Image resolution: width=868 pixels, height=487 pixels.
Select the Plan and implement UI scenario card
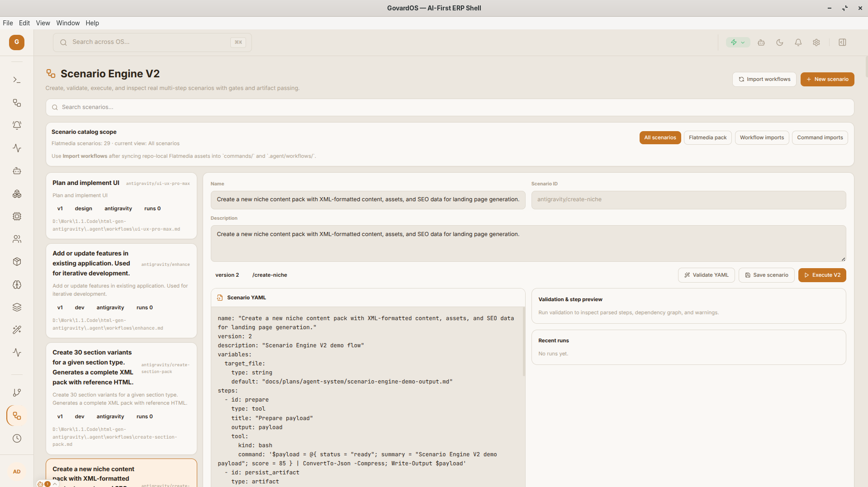tap(121, 206)
